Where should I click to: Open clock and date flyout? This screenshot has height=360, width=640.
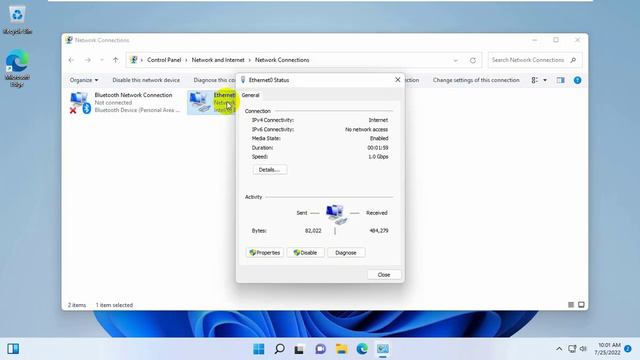click(x=607, y=349)
